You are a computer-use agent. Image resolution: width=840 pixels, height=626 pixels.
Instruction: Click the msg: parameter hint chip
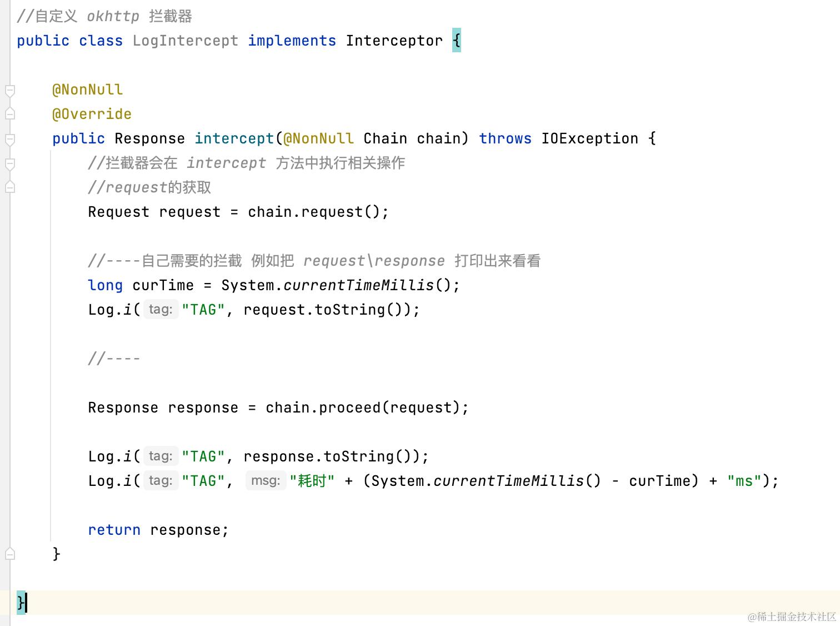tap(266, 480)
